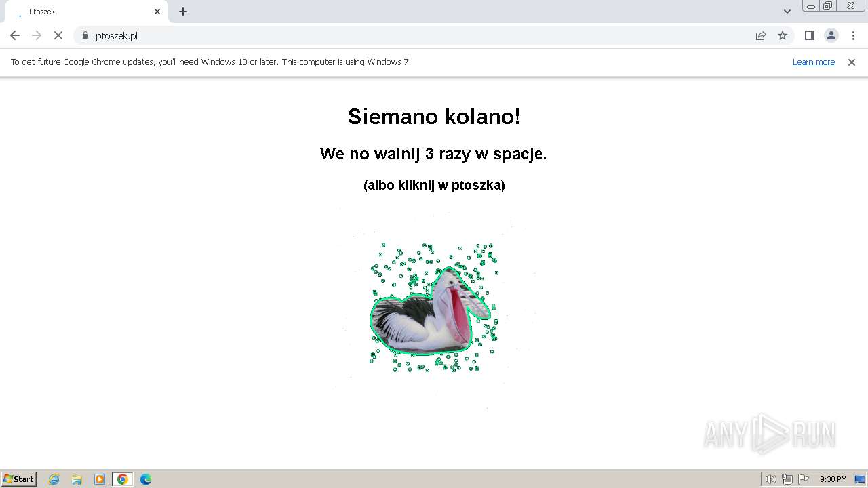Expand the tab search dropdown
This screenshot has width=868, height=488.
(787, 12)
